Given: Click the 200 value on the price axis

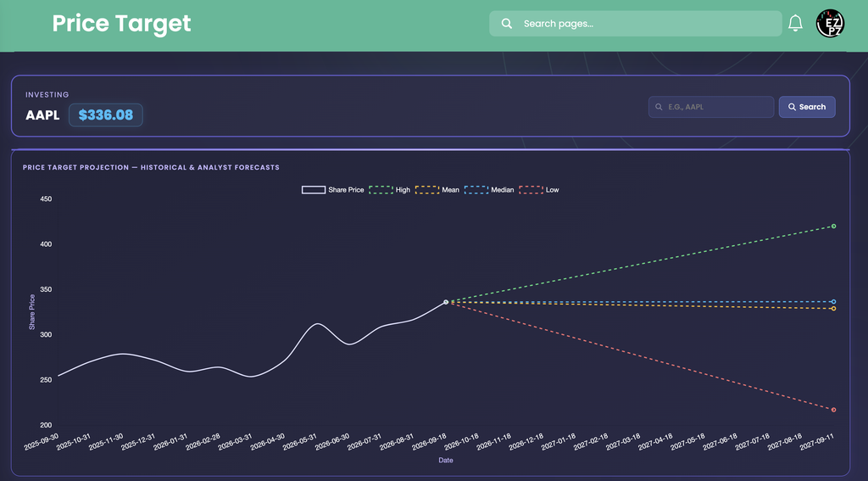Looking at the screenshot, I should (x=46, y=425).
